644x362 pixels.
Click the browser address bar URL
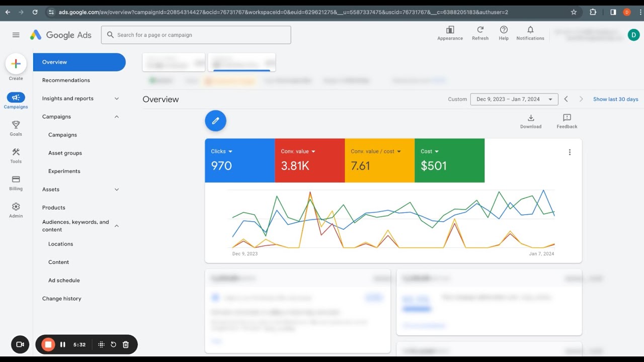(x=283, y=12)
